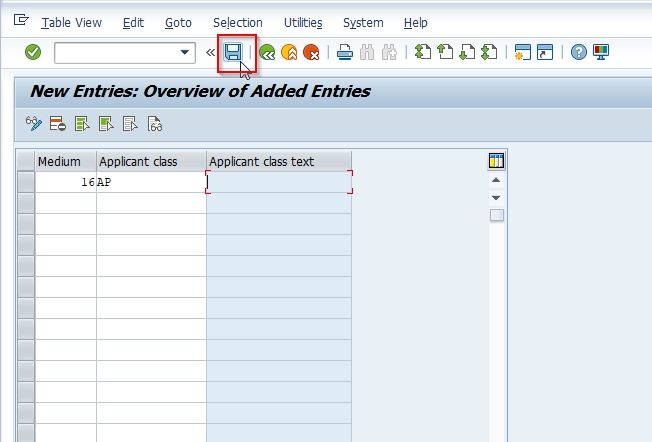
Task: Click the table scrollbar thumb
Action: pos(497,215)
